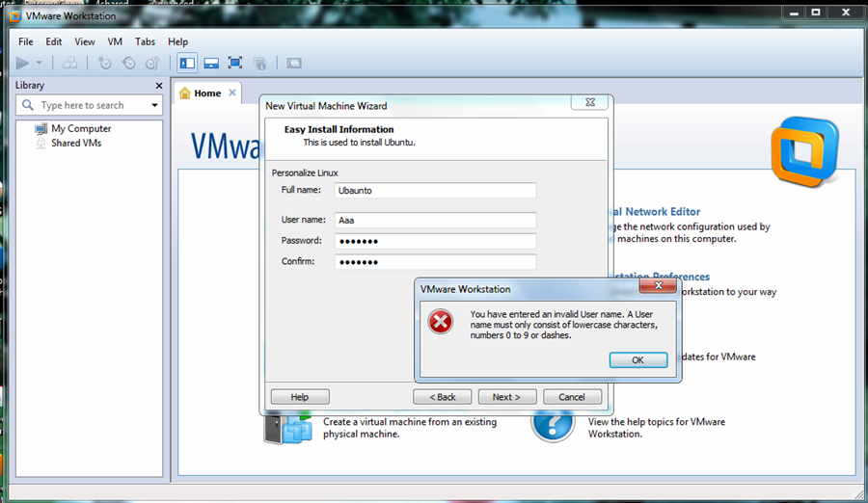Click OK in the error dialog
This screenshot has height=503, width=868.
(637, 360)
